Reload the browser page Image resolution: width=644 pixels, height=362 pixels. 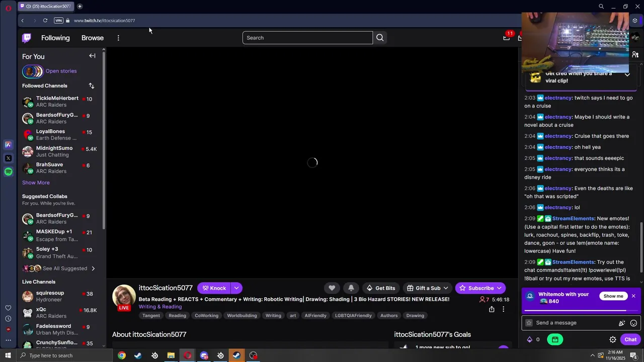[45, 21]
